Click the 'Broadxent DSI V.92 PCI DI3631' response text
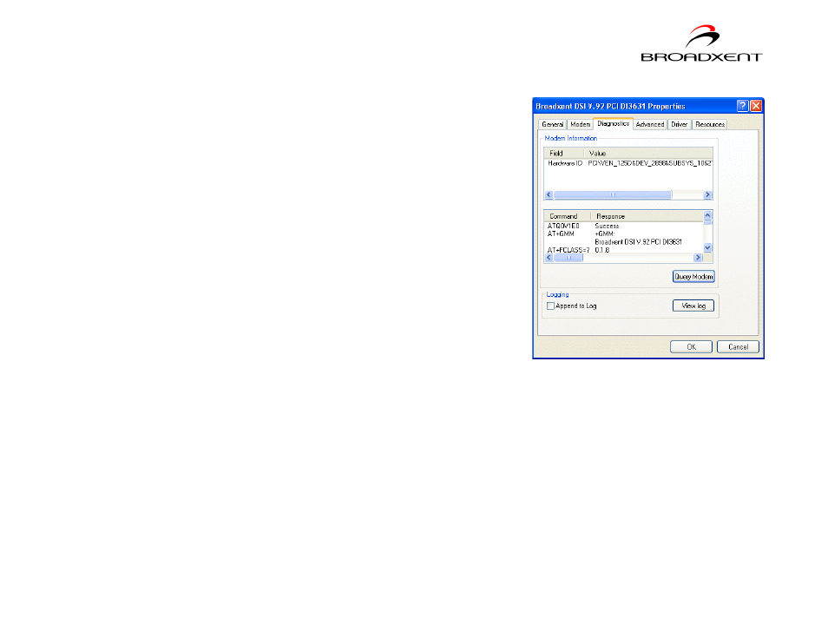Image resolution: width=828 pixels, height=644 pixels. (x=638, y=242)
